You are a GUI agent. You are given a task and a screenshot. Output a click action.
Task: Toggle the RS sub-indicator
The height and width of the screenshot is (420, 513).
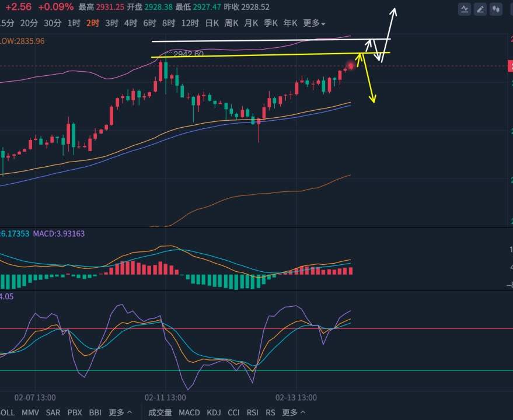pos(270,412)
